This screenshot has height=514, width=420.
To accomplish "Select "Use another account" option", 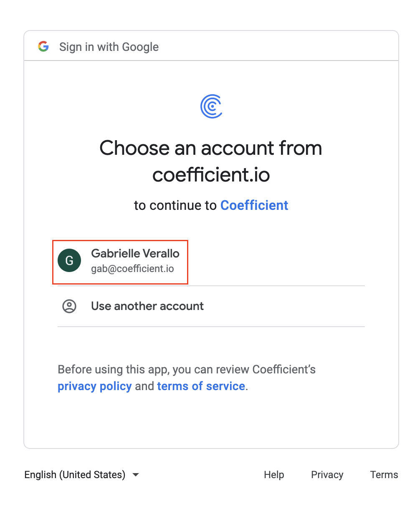I will click(x=211, y=306).
